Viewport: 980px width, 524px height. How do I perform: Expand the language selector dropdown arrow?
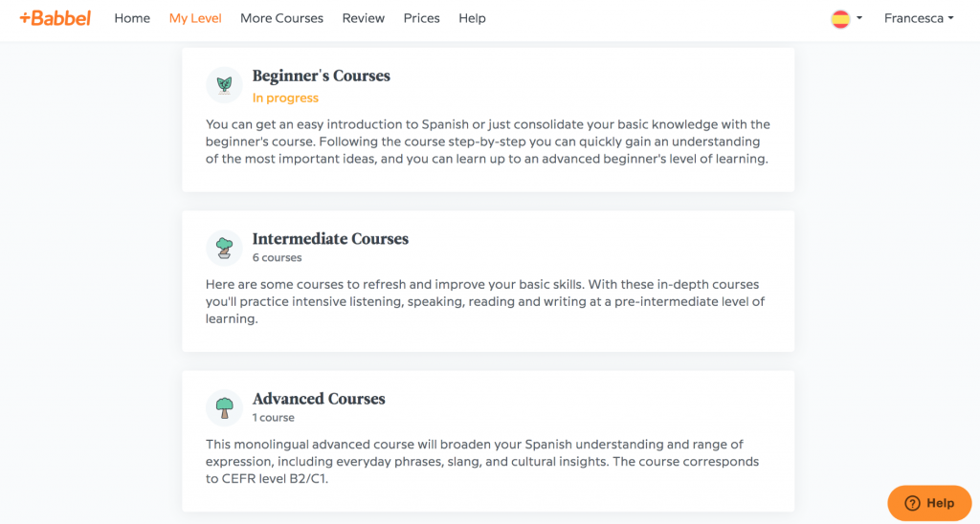coord(859,18)
